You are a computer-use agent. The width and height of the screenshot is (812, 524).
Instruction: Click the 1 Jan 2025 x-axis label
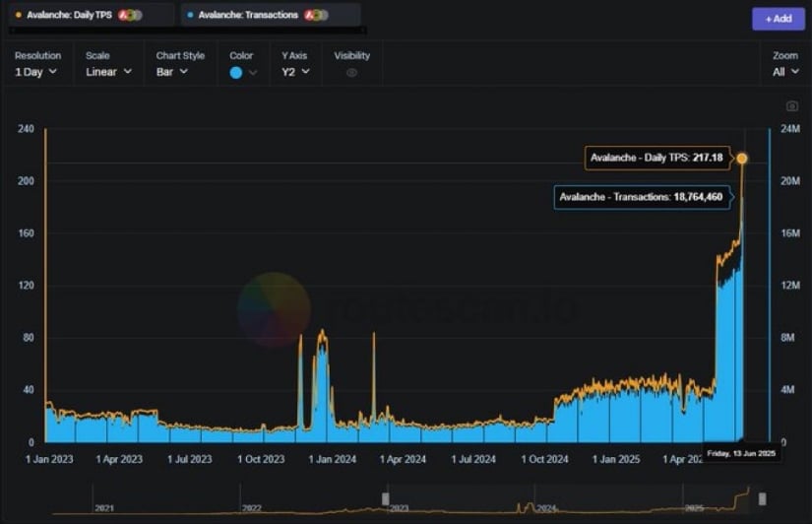click(616, 459)
